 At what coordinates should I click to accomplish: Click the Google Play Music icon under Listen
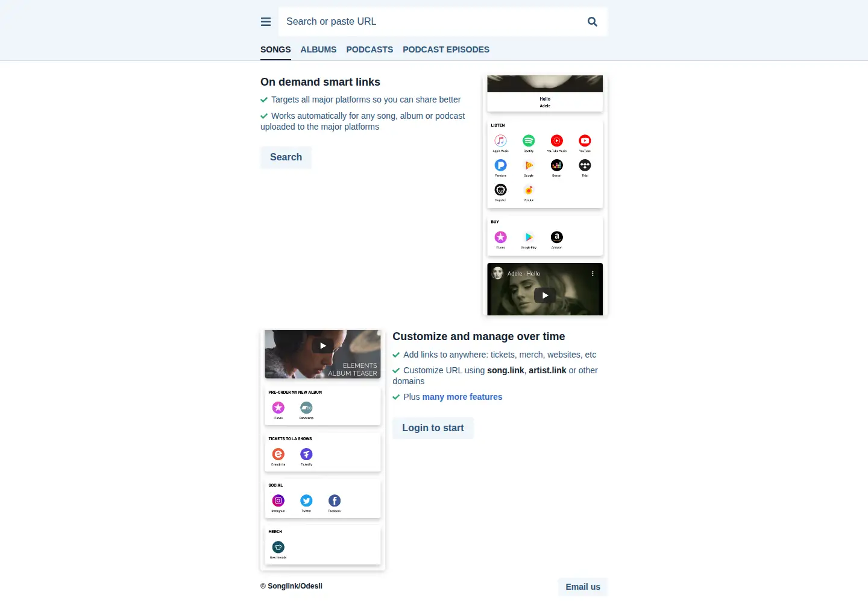click(529, 165)
